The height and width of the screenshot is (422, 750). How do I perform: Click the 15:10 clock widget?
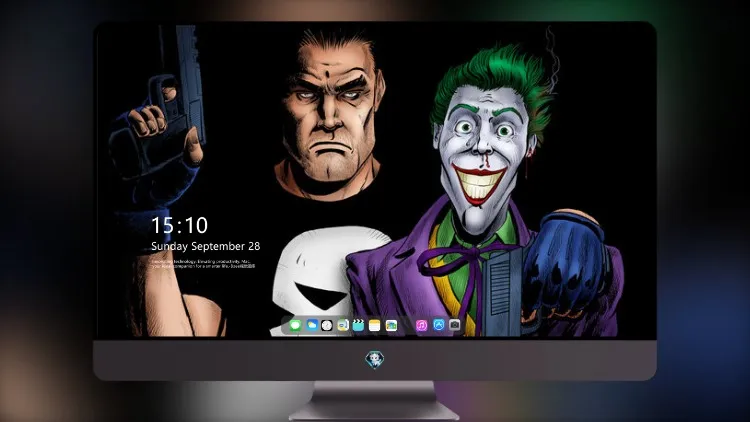(x=179, y=225)
